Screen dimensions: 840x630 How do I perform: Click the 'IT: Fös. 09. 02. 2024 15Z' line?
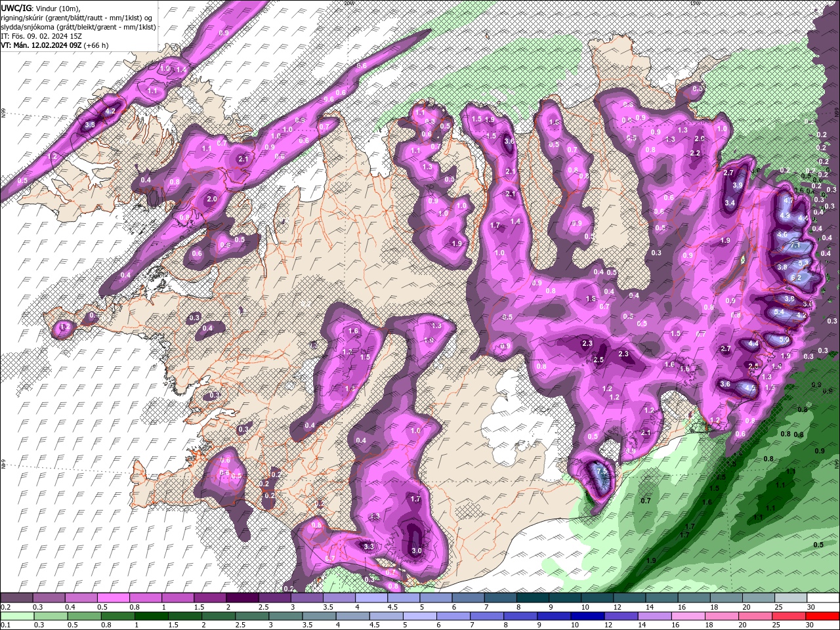click(41, 35)
